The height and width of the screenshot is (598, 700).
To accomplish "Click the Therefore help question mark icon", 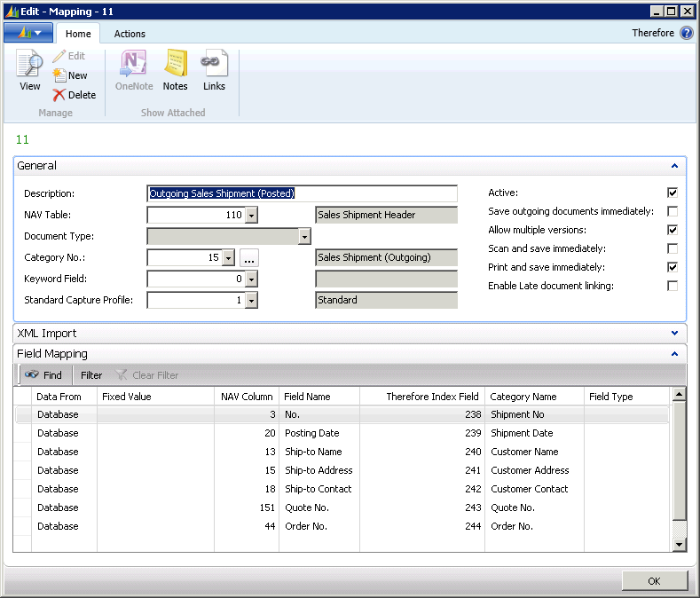I will pyautogui.click(x=687, y=34).
